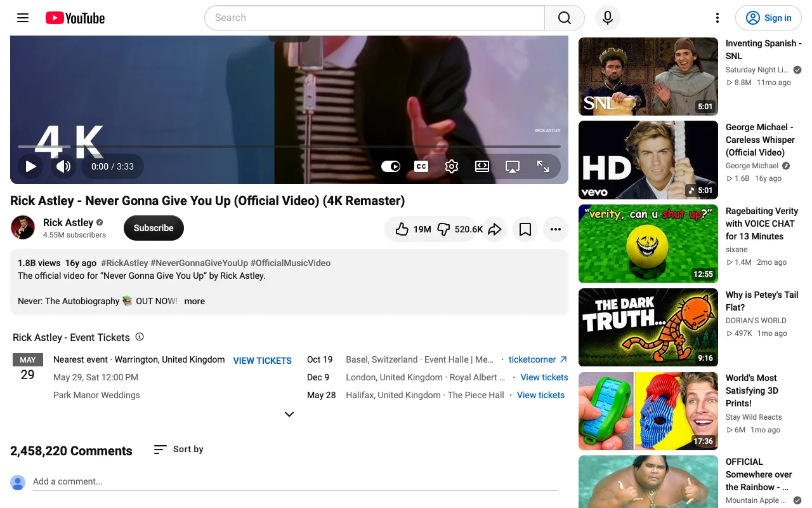Open Satisfying 3D Prints thumbnail
Image resolution: width=812 pixels, height=508 pixels.
[x=648, y=411]
